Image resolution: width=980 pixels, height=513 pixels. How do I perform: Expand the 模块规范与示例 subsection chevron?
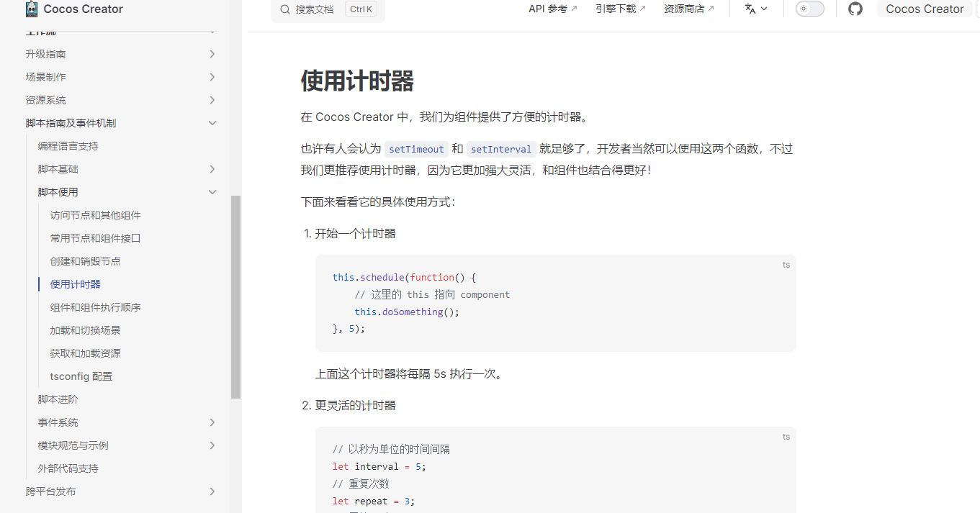pos(212,445)
